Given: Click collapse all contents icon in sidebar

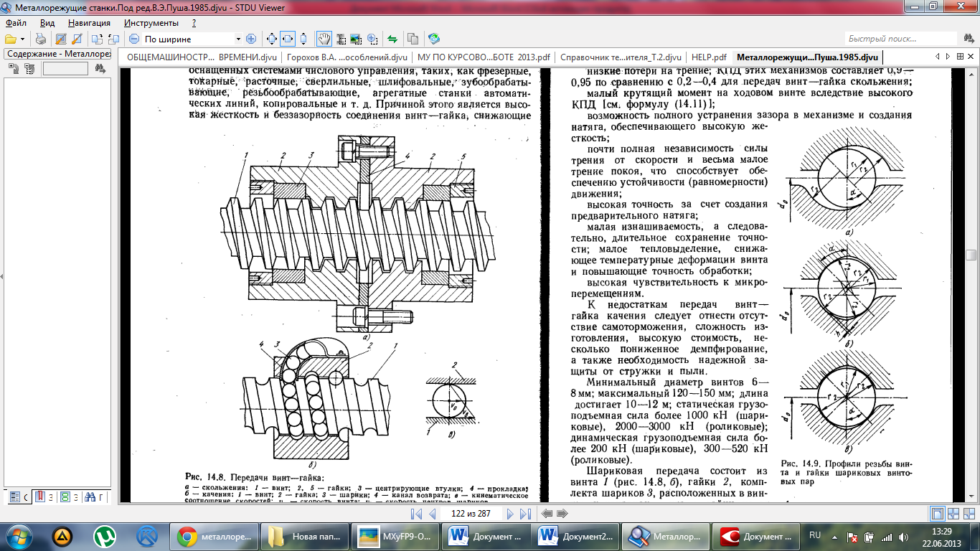Looking at the screenshot, I should [x=29, y=69].
